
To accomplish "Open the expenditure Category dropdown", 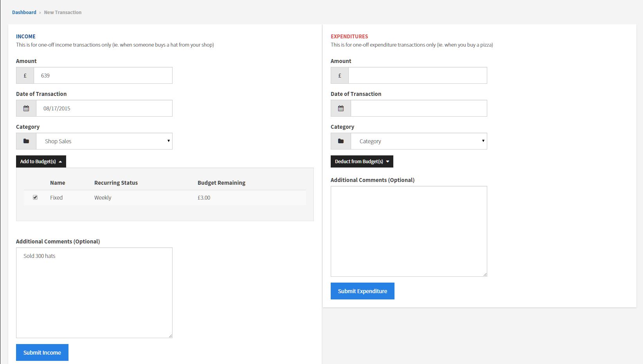I will [x=419, y=141].
